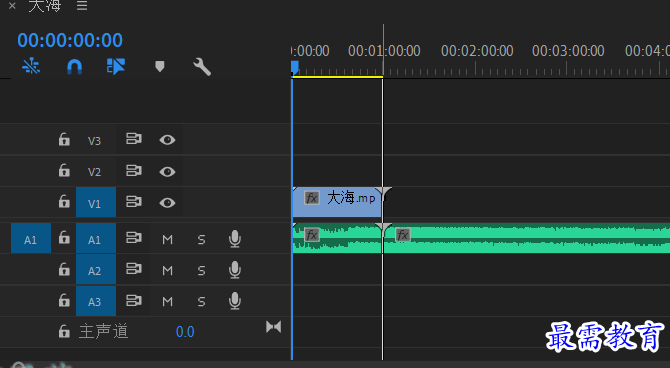Click the yellow render bar on ruler
The width and height of the screenshot is (670, 368).
pyautogui.click(x=337, y=77)
